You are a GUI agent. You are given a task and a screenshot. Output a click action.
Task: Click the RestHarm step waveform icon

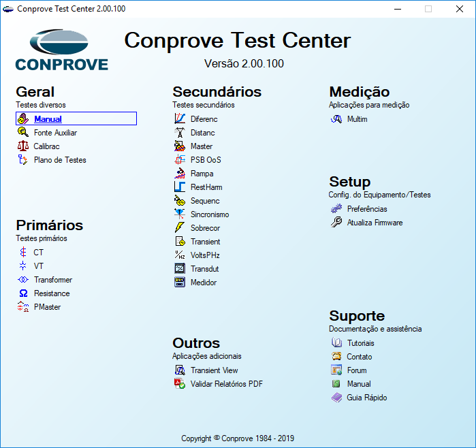click(x=180, y=187)
